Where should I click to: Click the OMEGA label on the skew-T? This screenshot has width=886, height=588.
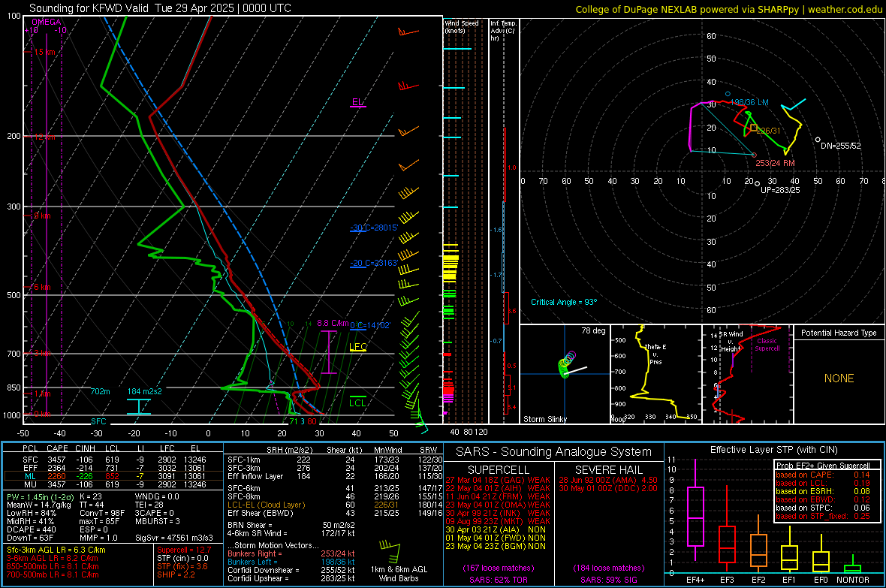pyautogui.click(x=47, y=22)
